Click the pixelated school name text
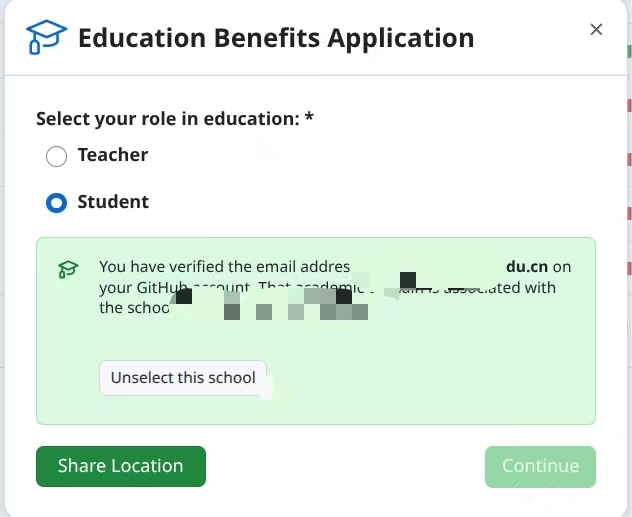 coord(272,304)
